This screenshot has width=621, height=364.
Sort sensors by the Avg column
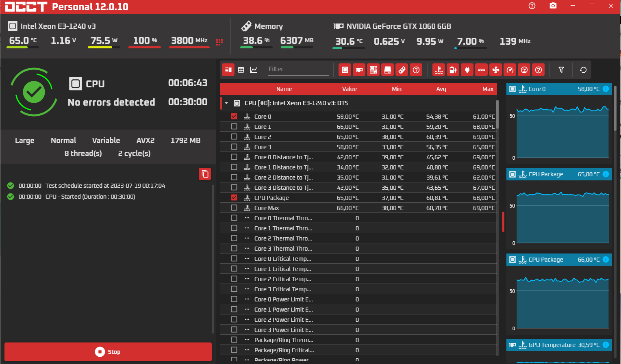tap(441, 89)
